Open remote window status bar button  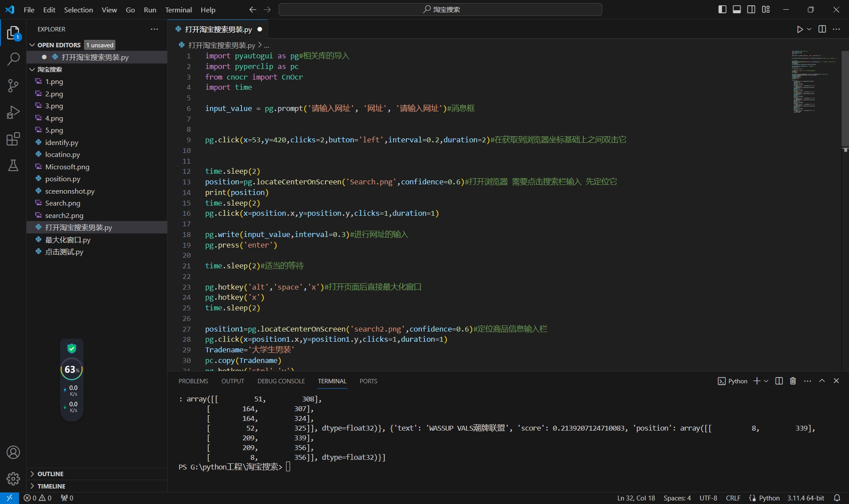(x=9, y=498)
